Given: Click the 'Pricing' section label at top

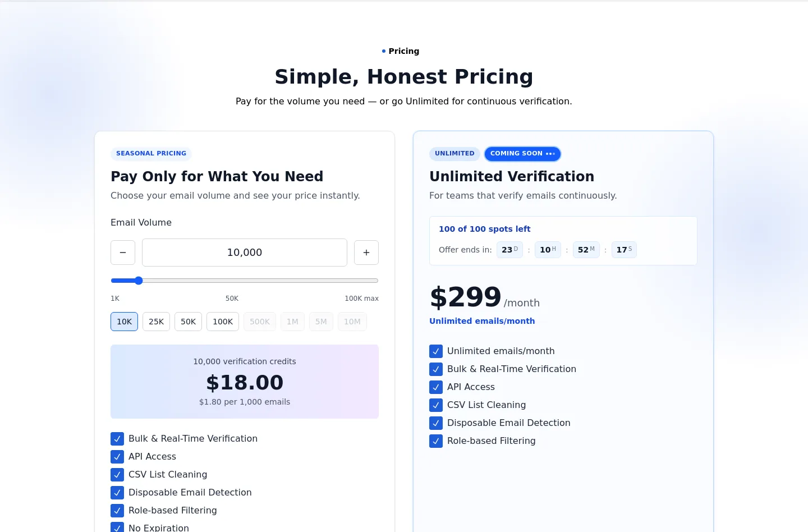Looking at the screenshot, I should [x=403, y=51].
